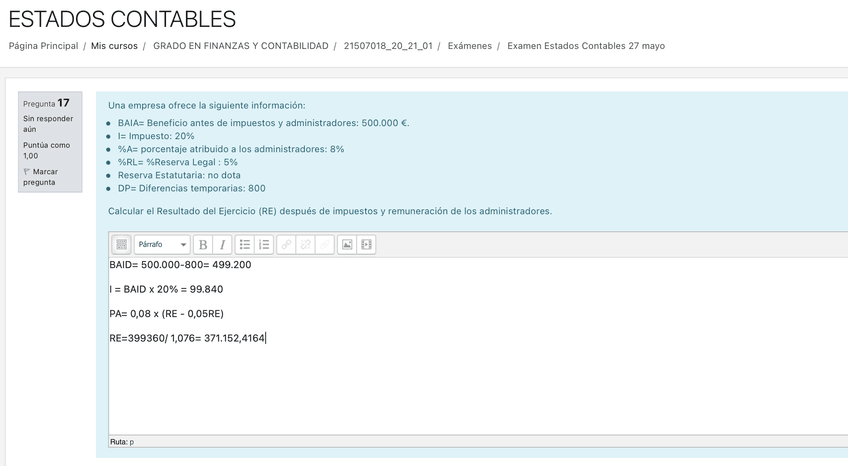848x466 pixels.
Task: Click the 'Pregunta 17' label
Action: [x=46, y=103]
